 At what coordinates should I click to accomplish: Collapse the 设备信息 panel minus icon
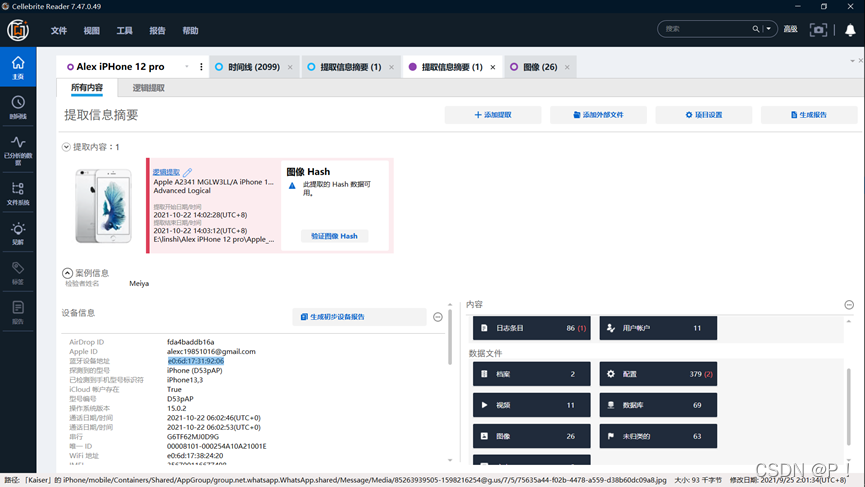(x=437, y=317)
